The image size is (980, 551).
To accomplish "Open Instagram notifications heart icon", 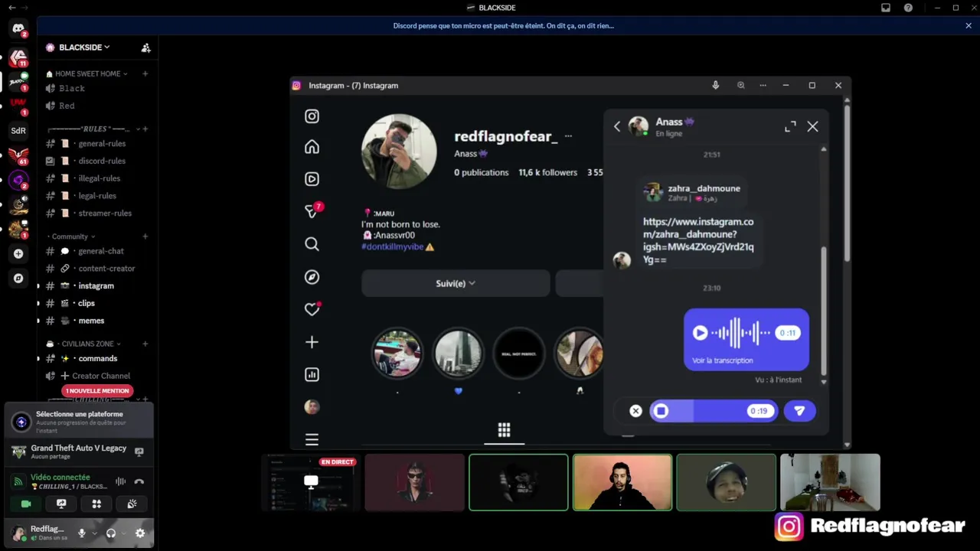I will (x=312, y=309).
